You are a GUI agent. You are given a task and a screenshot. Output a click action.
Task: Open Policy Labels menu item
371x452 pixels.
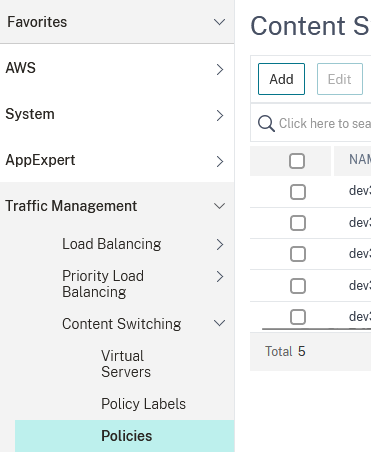coord(143,404)
